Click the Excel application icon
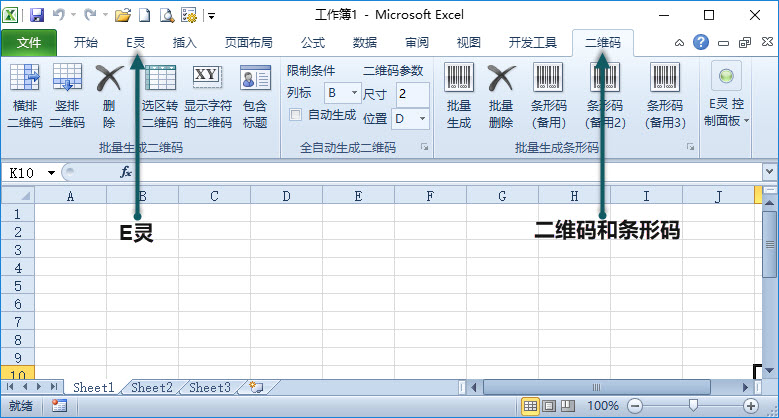Screen dimensions: 779x418 pyautogui.click(x=10, y=15)
